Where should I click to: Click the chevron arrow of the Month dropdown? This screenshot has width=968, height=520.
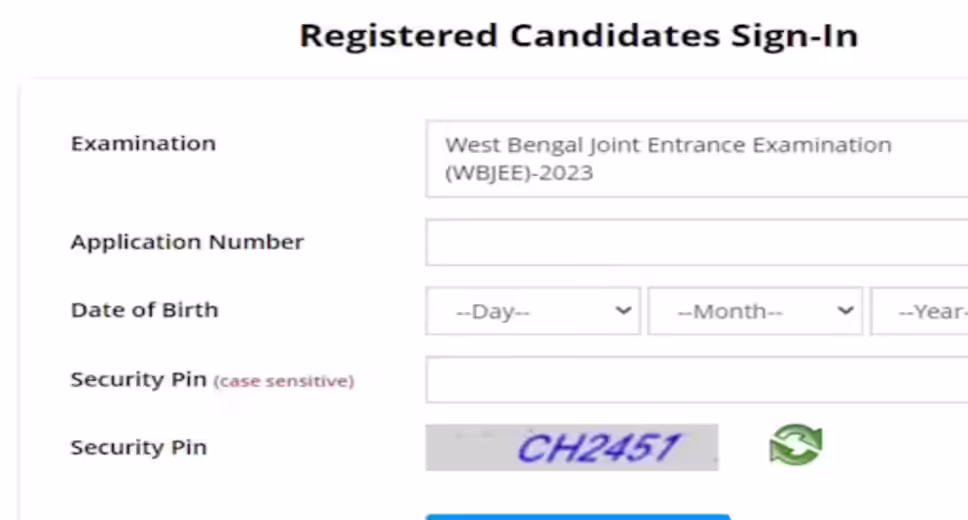pos(845,311)
